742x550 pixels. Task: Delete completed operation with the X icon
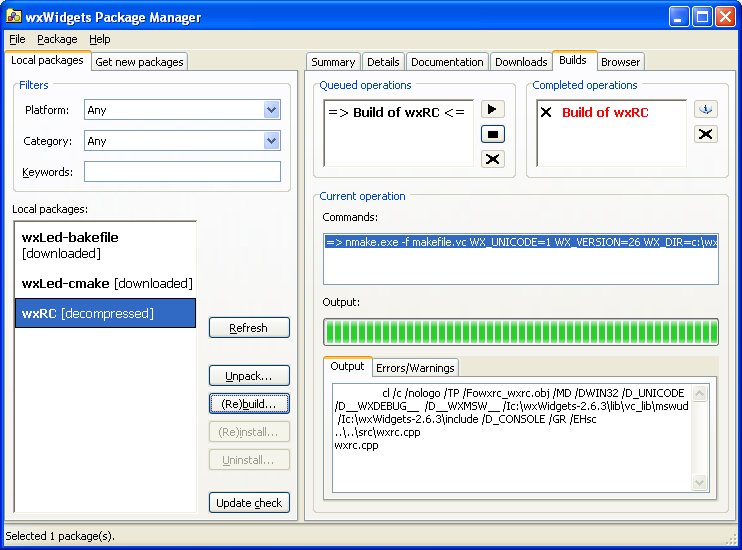pos(706,134)
